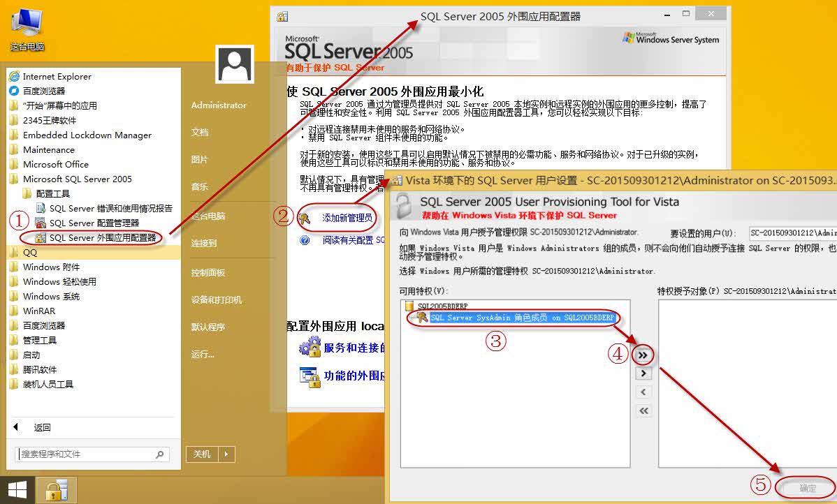Click the search magnifier icon
Viewport: 837px width, 504px height.
coord(159,454)
